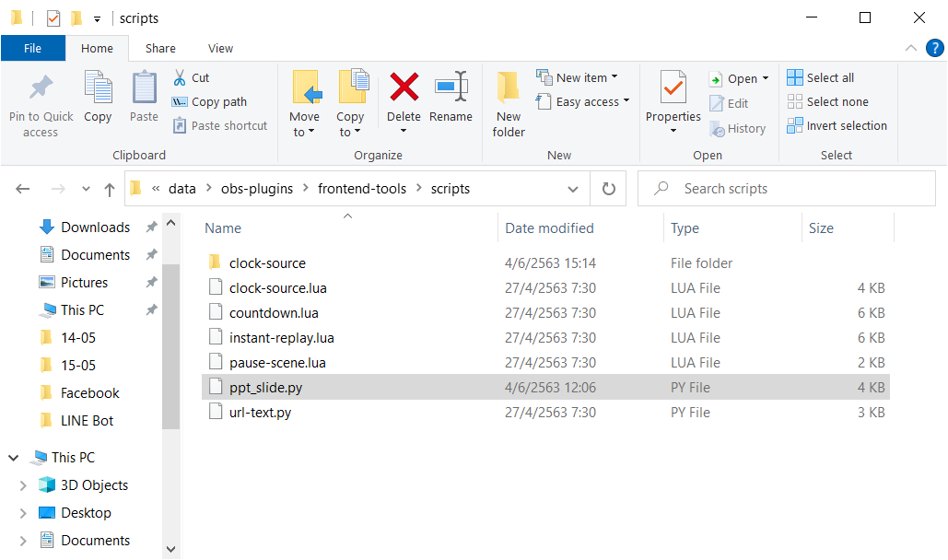The width and height of the screenshot is (948, 560).
Task: Delete the selected file using the Delete icon
Action: (403, 101)
